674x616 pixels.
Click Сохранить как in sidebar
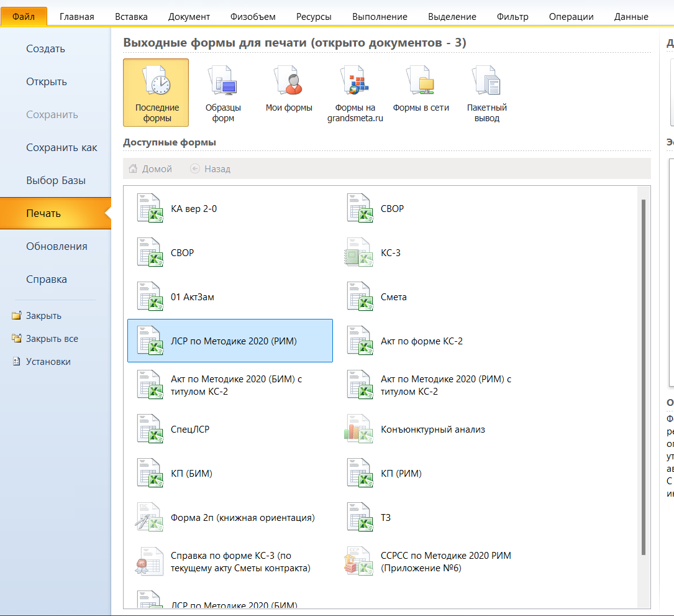[61, 148]
